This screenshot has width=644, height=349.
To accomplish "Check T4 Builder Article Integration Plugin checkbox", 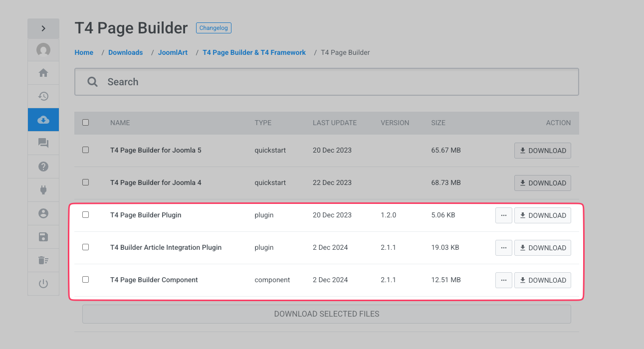I will (85, 247).
